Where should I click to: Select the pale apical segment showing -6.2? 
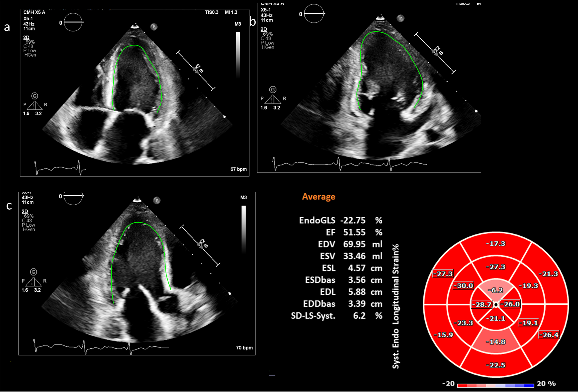tap(496, 290)
